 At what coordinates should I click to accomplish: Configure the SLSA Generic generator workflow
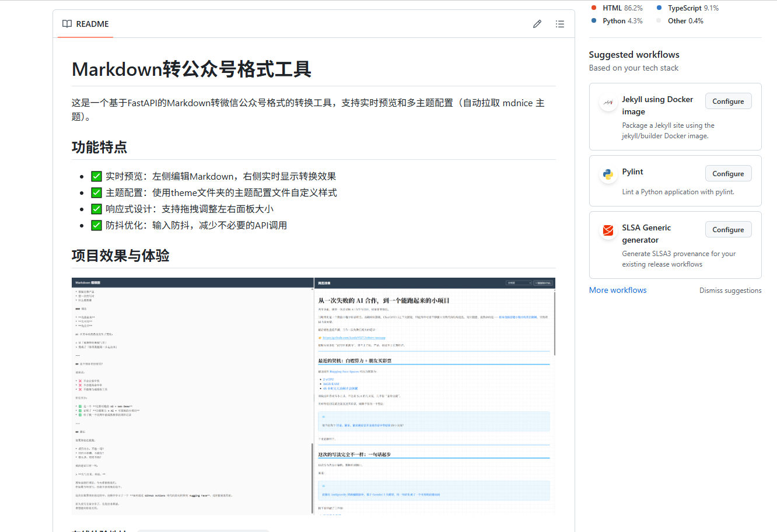coord(727,230)
